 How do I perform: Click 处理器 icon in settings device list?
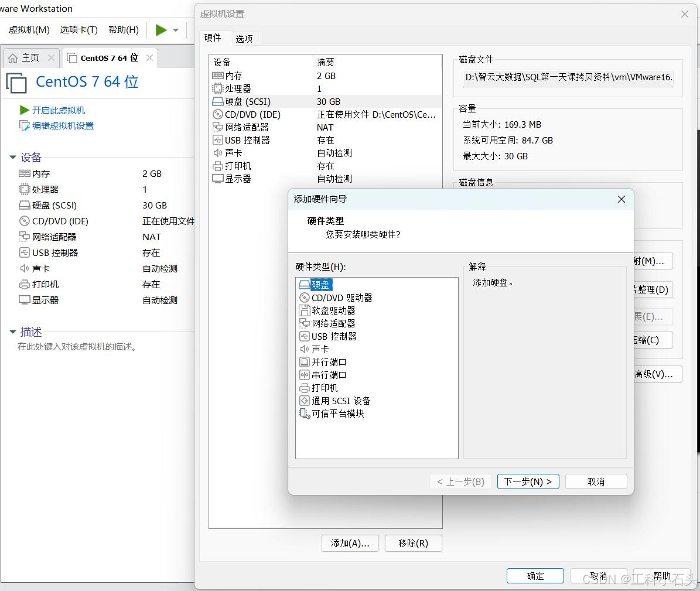pos(218,88)
